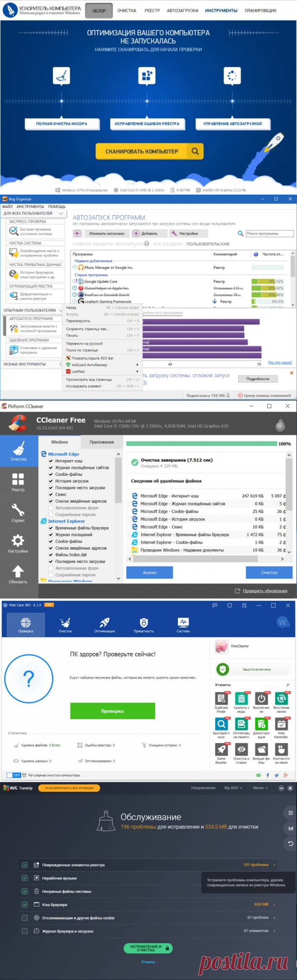Switch to the ПЛАНИРОВЩИК tab

coord(261,10)
